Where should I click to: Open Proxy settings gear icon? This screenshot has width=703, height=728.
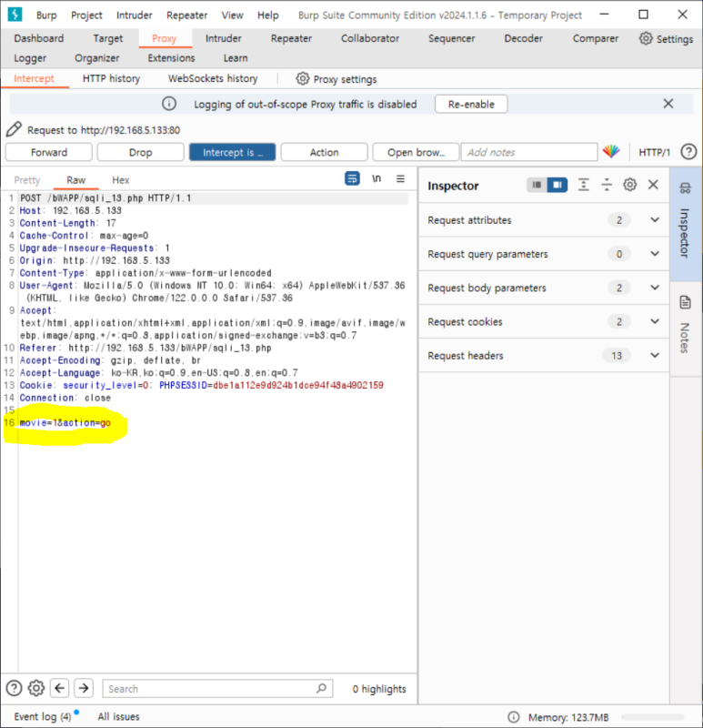pyautogui.click(x=303, y=78)
